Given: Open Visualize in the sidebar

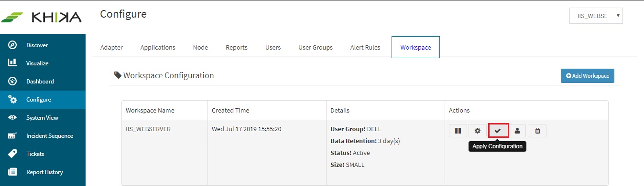Looking at the screenshot, I should (43, 63).
